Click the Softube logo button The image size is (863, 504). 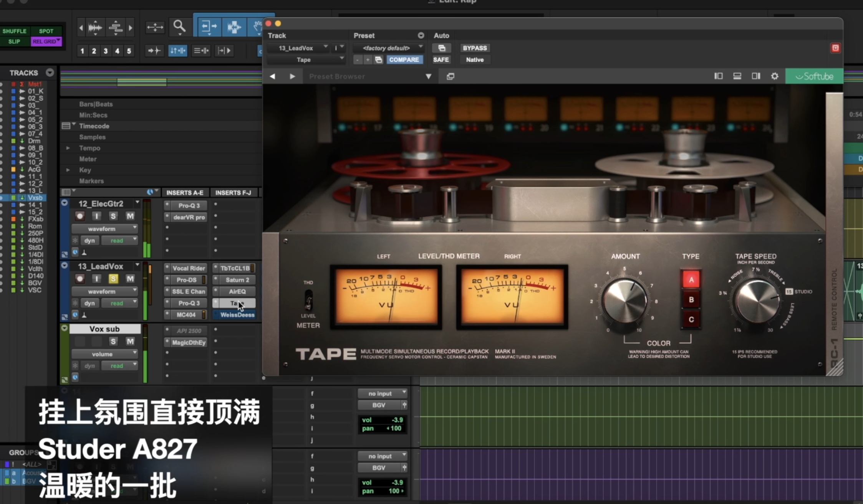coord(814,76)
